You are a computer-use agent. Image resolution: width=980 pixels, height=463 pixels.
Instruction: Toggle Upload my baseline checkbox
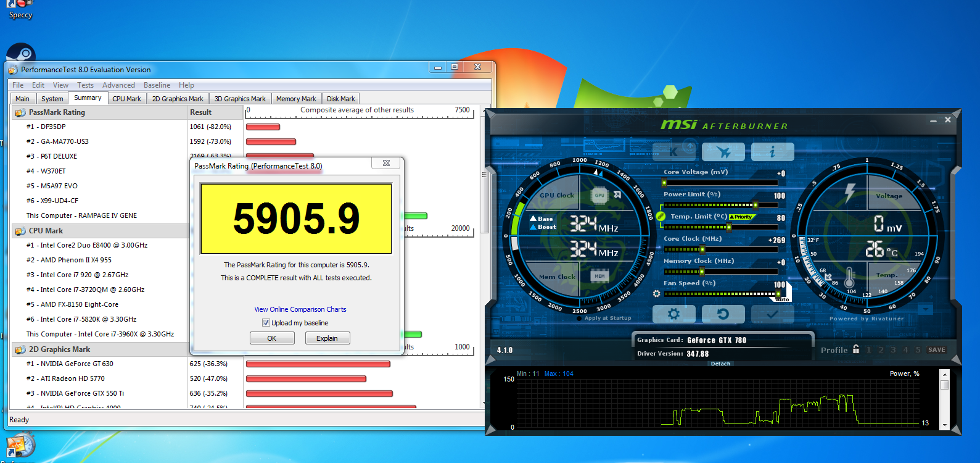point(266,323)
